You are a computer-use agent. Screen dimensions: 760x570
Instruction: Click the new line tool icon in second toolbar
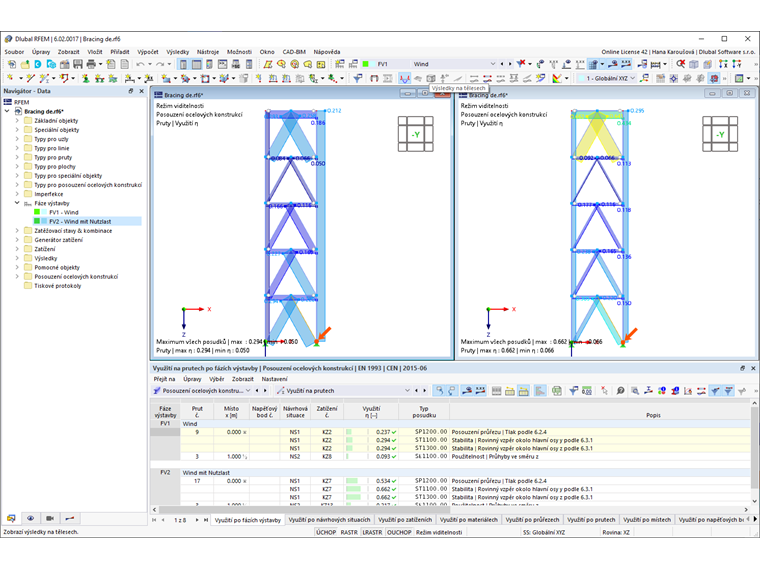(31, 78)
